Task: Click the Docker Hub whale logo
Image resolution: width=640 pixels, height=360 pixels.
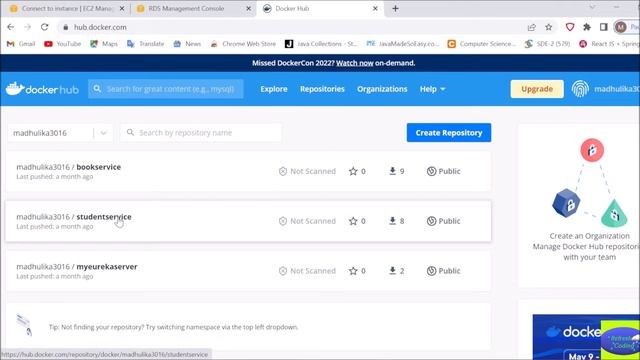Action: coord(42,89)
